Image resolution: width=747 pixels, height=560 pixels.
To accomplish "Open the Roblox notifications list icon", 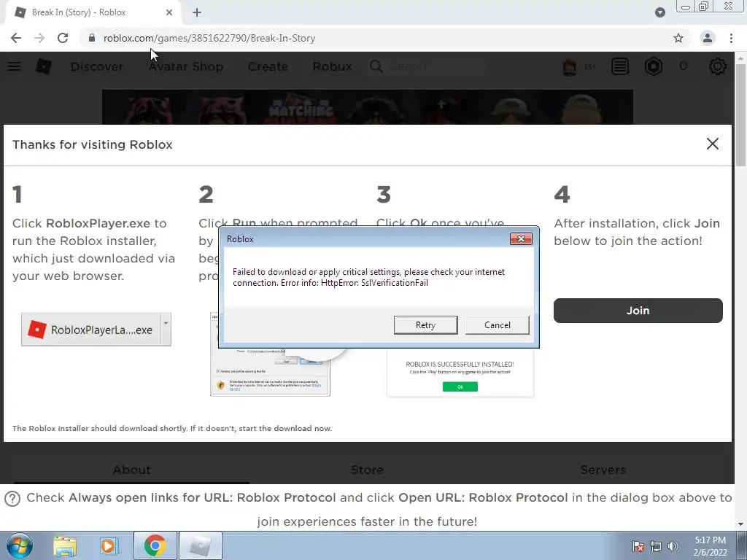I will click(x=620, y=66).
